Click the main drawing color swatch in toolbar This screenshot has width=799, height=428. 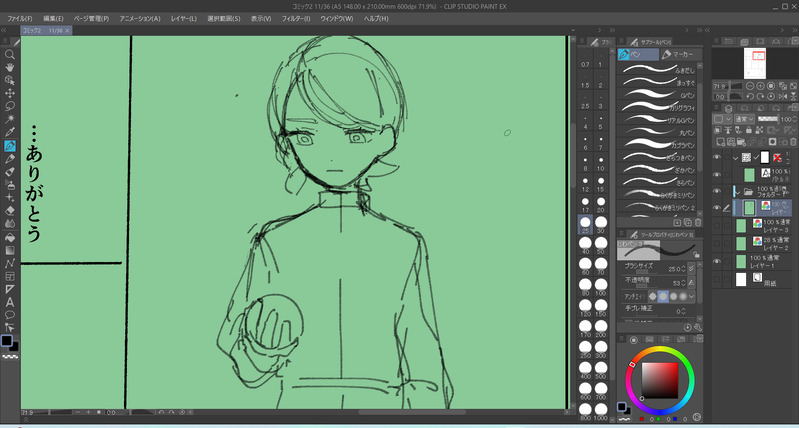coord(7,341)
